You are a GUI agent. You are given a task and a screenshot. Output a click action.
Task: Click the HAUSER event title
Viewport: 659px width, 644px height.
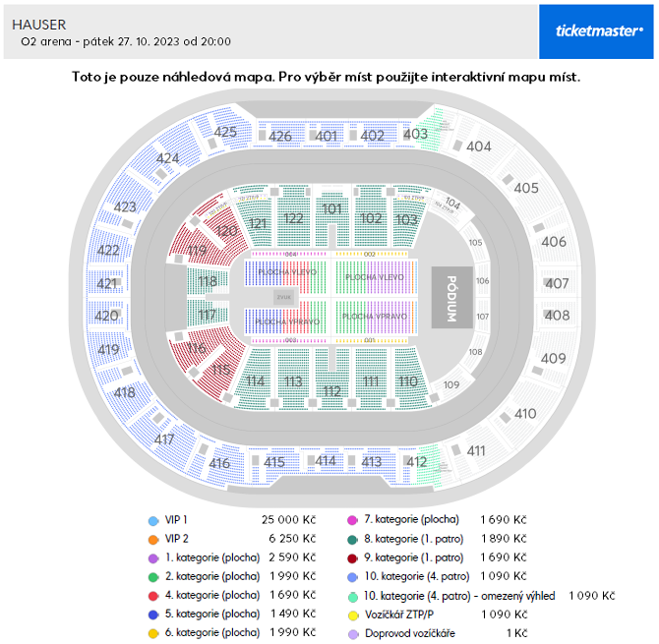tap(39, 25)
